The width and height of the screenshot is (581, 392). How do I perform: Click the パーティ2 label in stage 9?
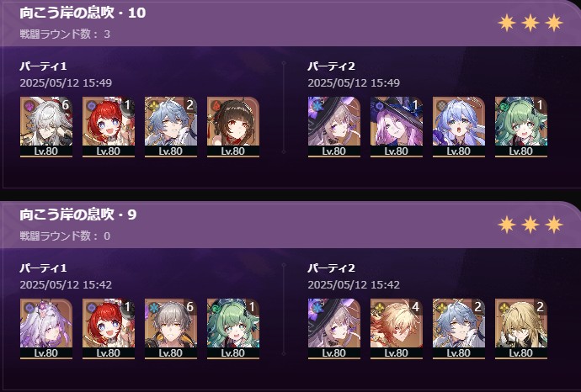[331, 268]
